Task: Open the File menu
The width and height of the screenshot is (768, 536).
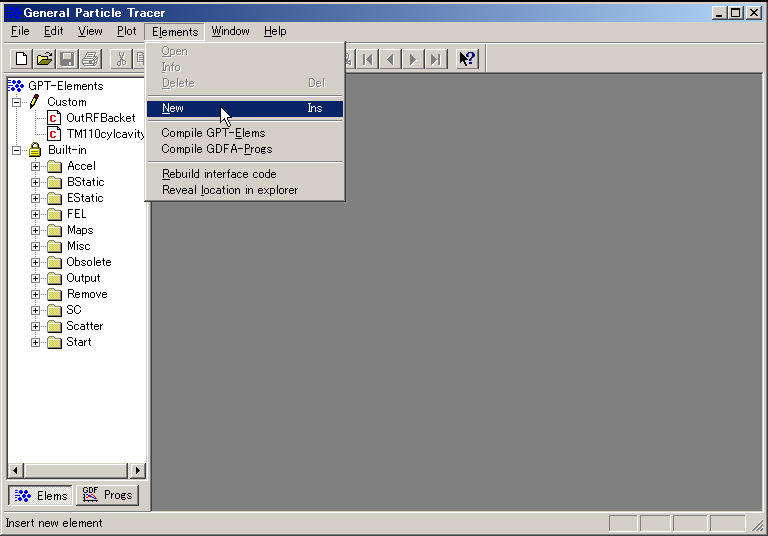Action: [x=20, y=31]
